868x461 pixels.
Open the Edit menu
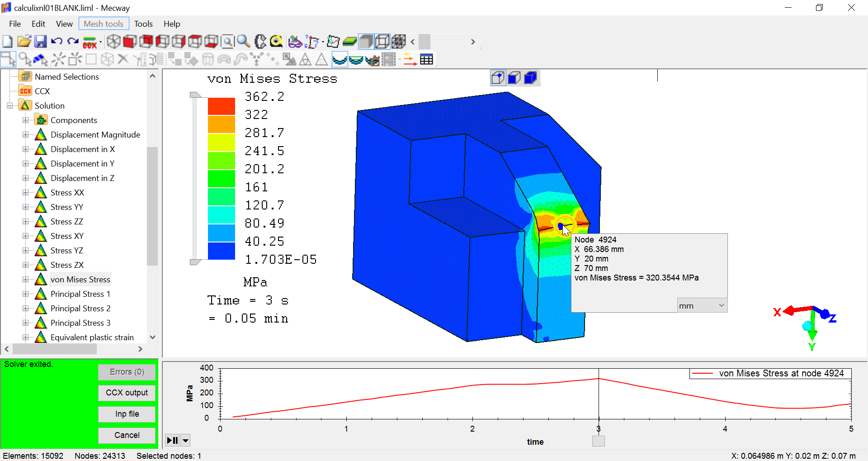point(38,24)
